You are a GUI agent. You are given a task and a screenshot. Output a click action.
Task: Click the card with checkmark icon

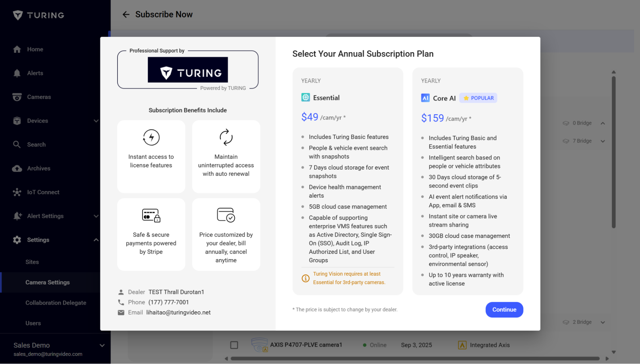(x=226, y=215)
